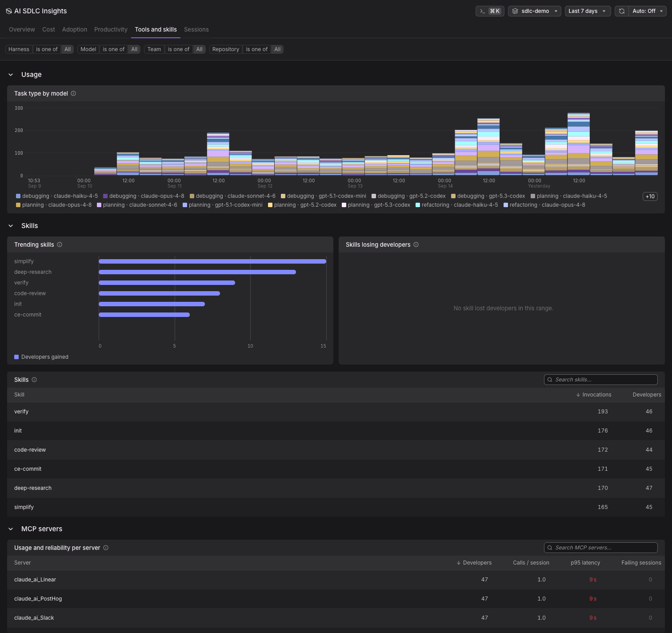Viewport: 672px width, 633px height.
Task: Click the ce-commit row in Skills table
Action: coord(336,469)
